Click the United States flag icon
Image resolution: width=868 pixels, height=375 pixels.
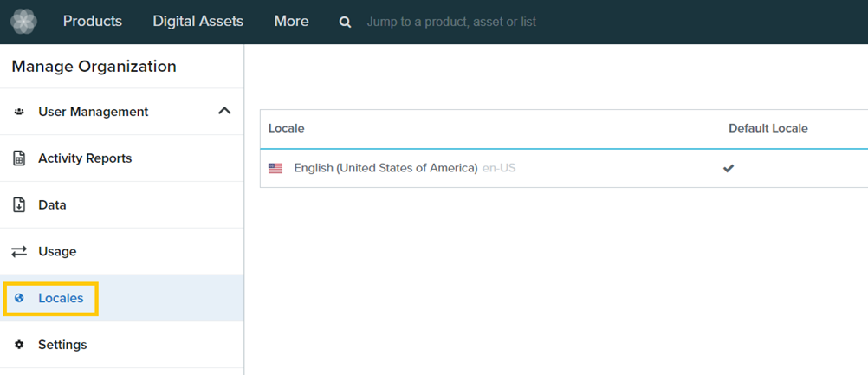(x=275, y=168)
